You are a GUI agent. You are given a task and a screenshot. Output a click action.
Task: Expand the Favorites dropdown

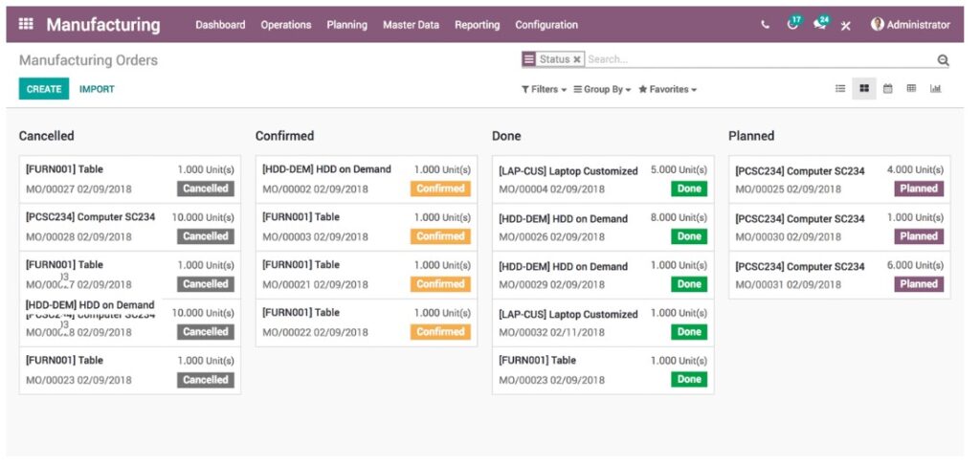pos(667,89)
